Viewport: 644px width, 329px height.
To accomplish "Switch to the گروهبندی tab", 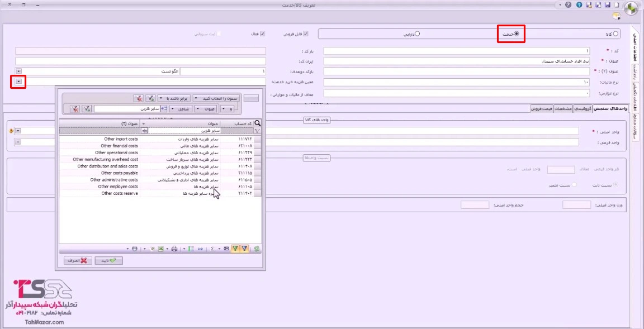I will pos(584,109).
